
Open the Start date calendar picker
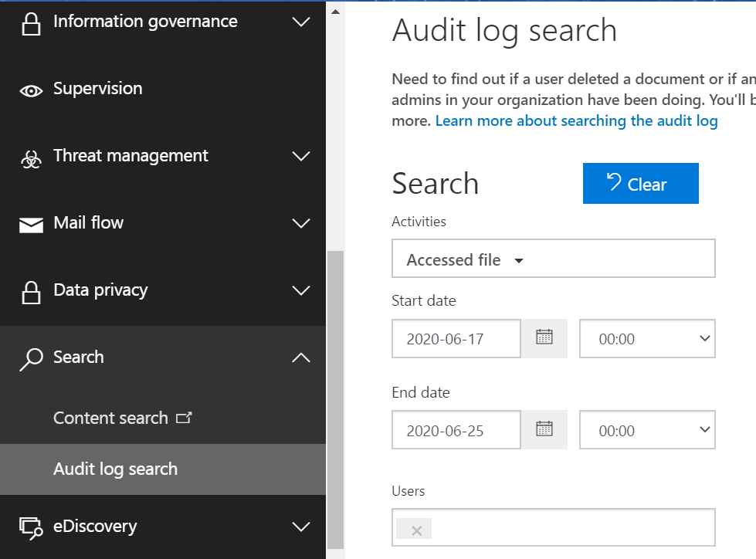544,338
